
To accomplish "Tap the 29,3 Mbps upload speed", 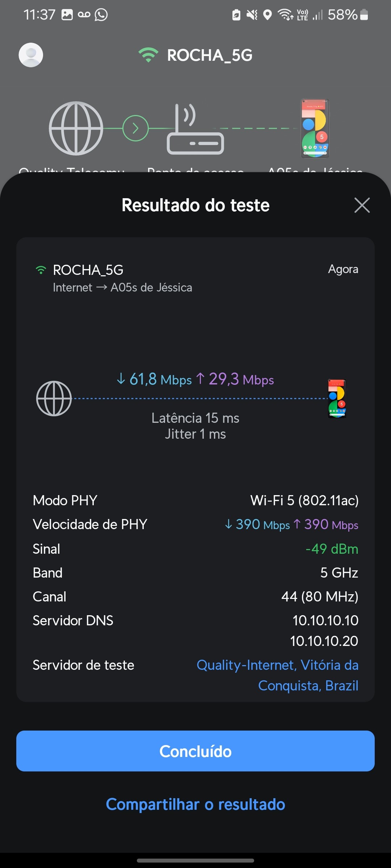I will tap(235, 379).
